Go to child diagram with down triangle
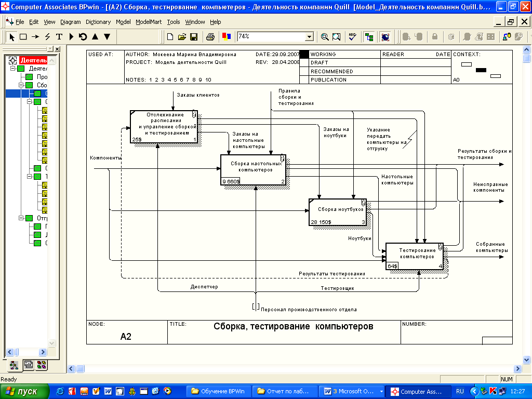 (x=107, y=37)
